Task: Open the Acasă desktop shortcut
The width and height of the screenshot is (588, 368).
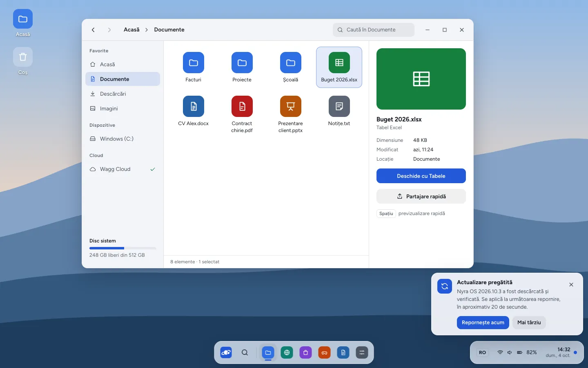Action: 23,23
